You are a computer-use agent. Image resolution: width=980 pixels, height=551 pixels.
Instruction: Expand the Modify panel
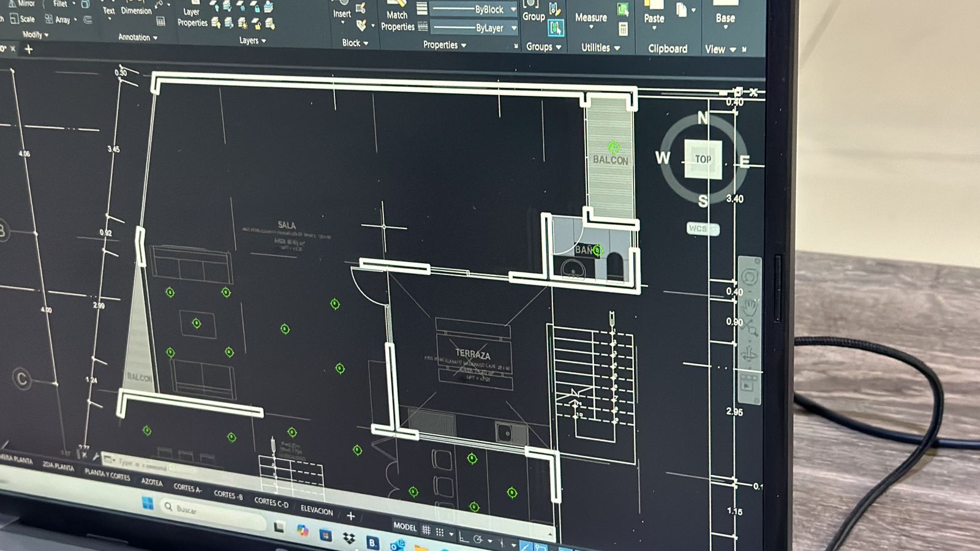pos(36,35)
